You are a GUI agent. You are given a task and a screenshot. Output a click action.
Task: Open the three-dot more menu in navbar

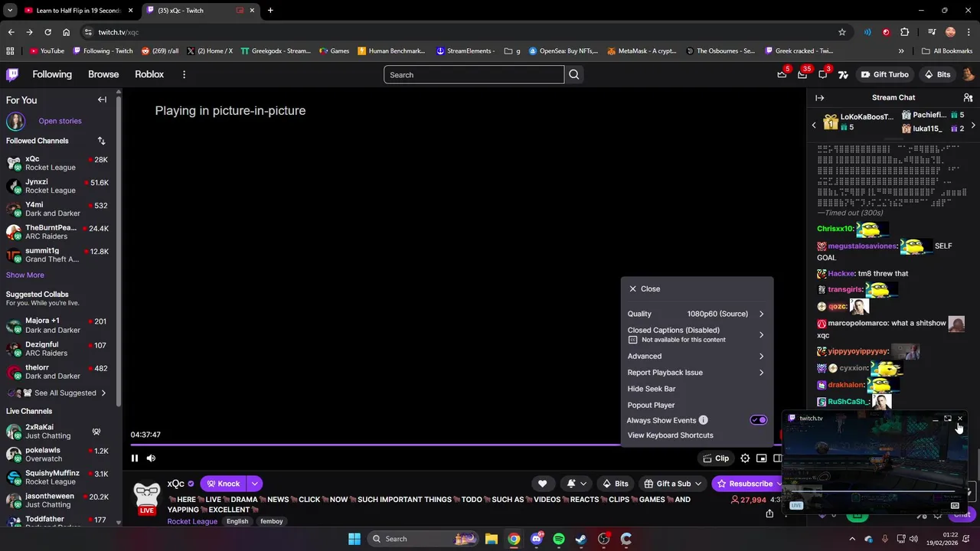point(184,74)
